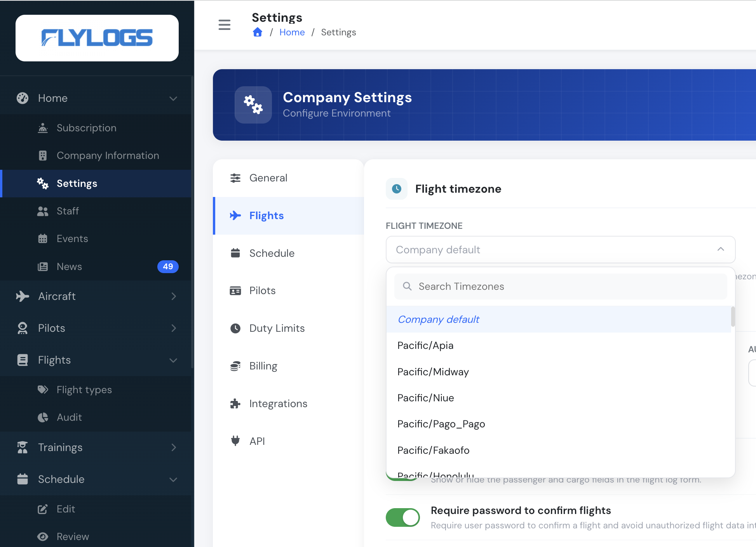Click the FLYLOGS logo
The height and width of the screenshot is (547, 756).
click(x=97, y=38)
